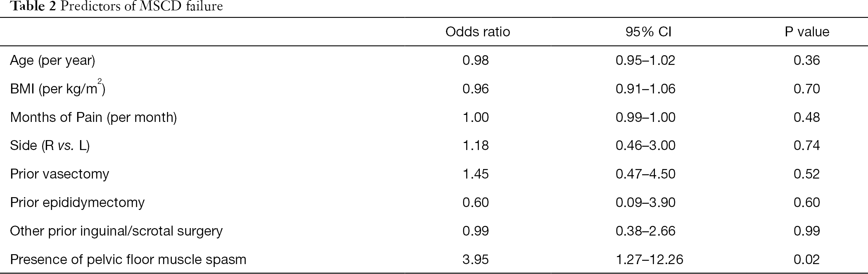Click the odds ratio value 3.95
Viewport: 868px width, 274px height.
pos(476,260)
